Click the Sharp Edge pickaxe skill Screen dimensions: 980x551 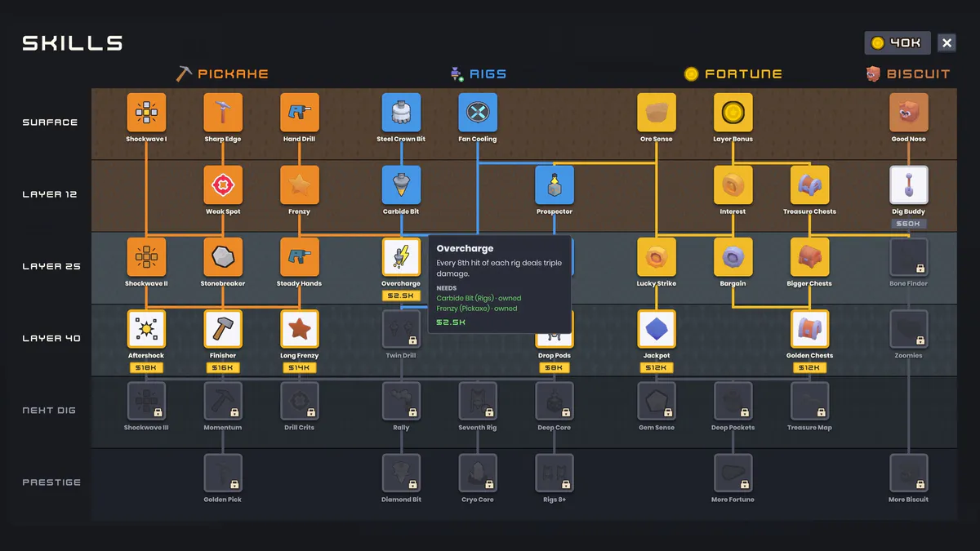coord(223,113)
